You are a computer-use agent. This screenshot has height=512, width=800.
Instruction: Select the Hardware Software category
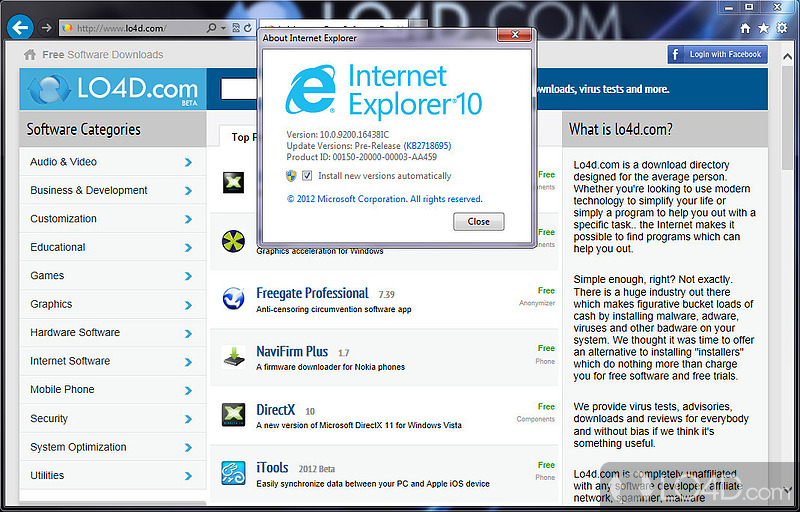click(x=75, y=332)
